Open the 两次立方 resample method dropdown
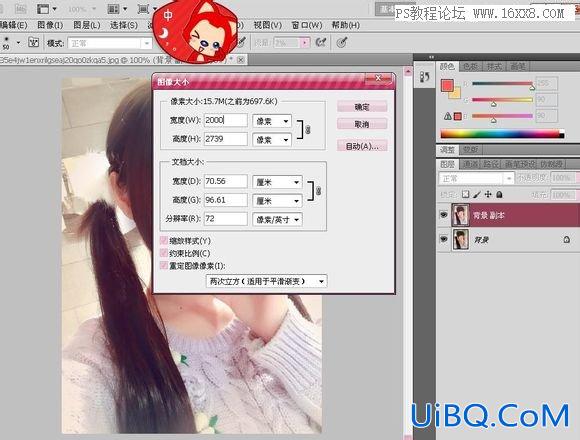Image resolution: width=580 pixels, height=440 pixels. 266,281
